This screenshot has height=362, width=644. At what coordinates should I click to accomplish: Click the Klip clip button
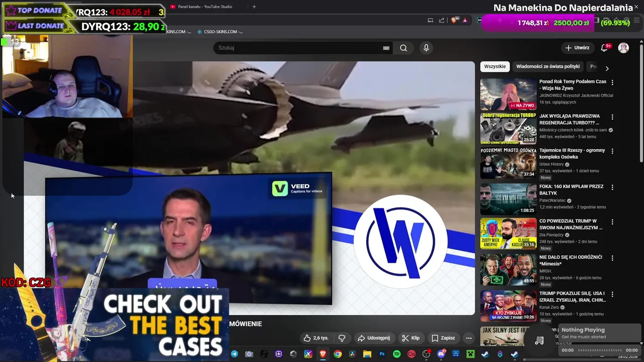(411, 338)
